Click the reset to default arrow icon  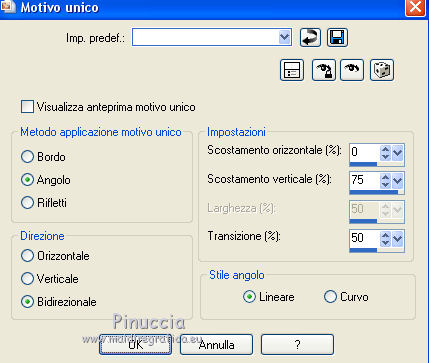coord(310,37)
